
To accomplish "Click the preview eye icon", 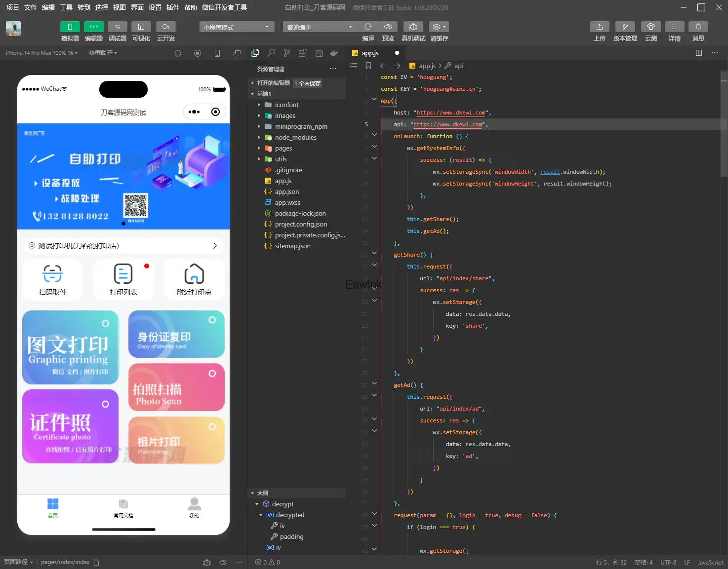I will (388, 27).
